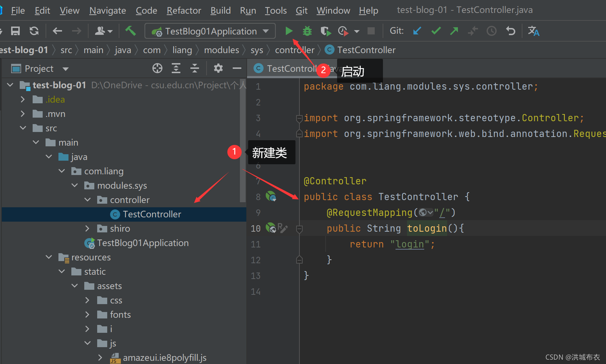
Task: Open the Refactor menu
Action: point(184,10)
